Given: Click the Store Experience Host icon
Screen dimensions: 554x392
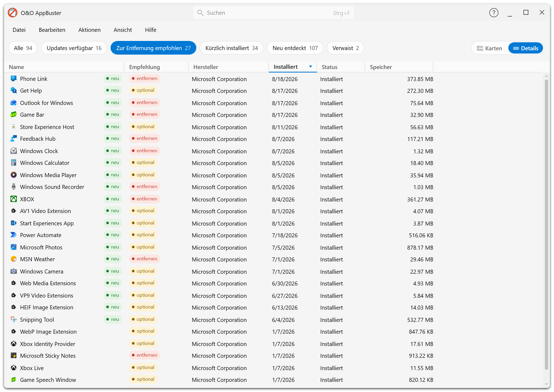Looking at the screenshot, I should tap(14, 127).
